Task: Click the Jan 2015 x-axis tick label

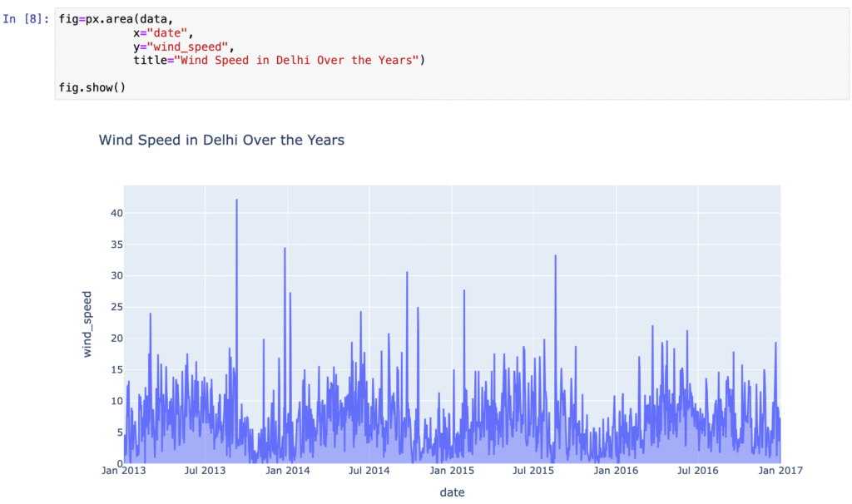Action: (x=452, y=471)
